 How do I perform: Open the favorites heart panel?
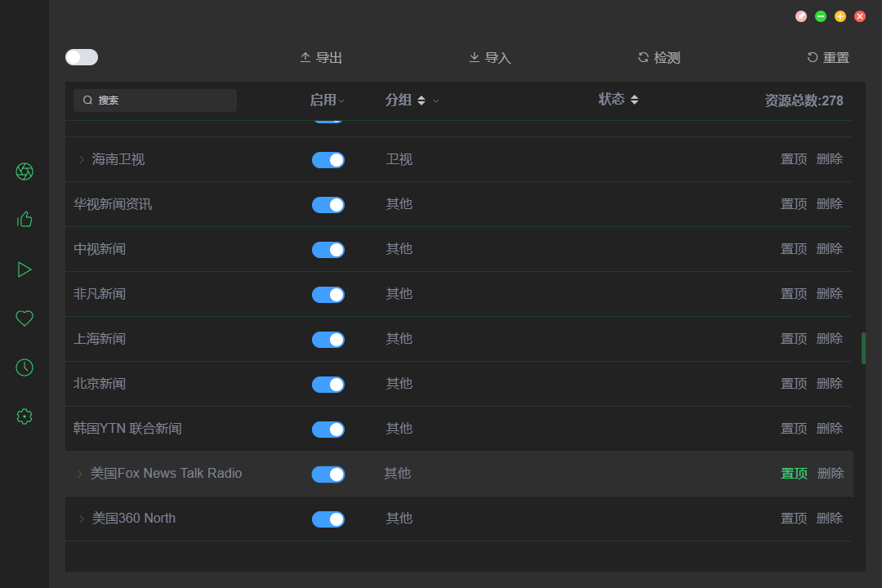coord(24,318)
